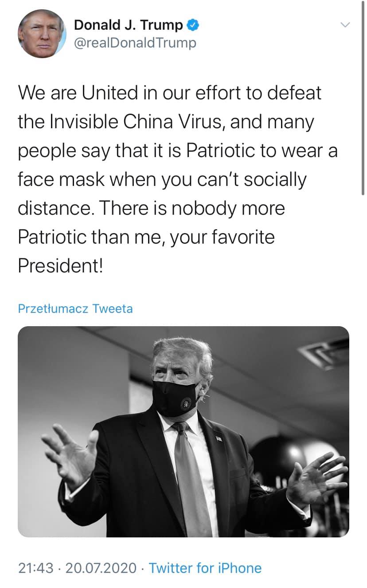Click the 21:43 timestamp

tap(36, 568)
